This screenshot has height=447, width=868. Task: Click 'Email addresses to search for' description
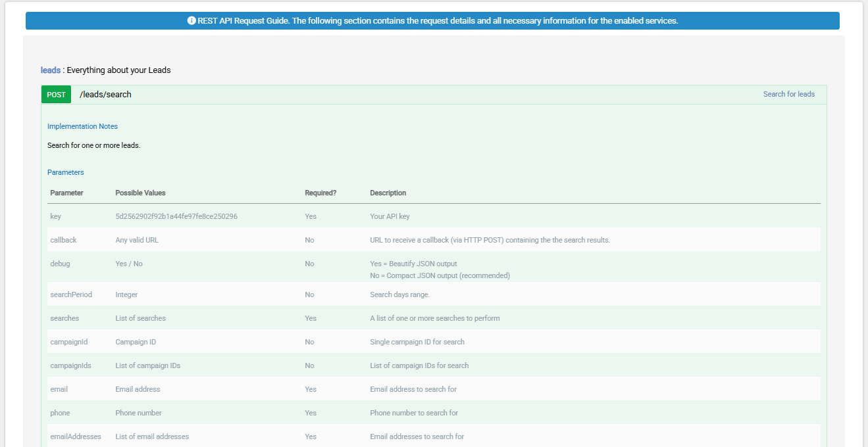pyautogui.click(x=417, y=436)
